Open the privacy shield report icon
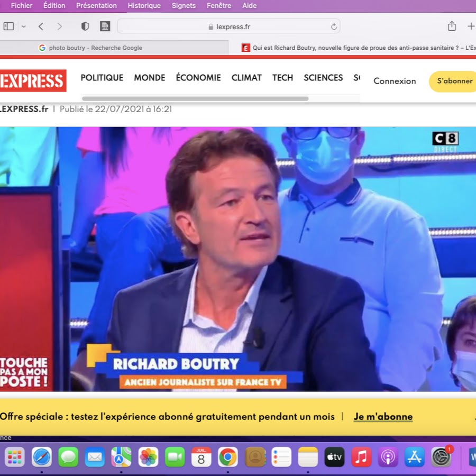 [x=85, y=26]
